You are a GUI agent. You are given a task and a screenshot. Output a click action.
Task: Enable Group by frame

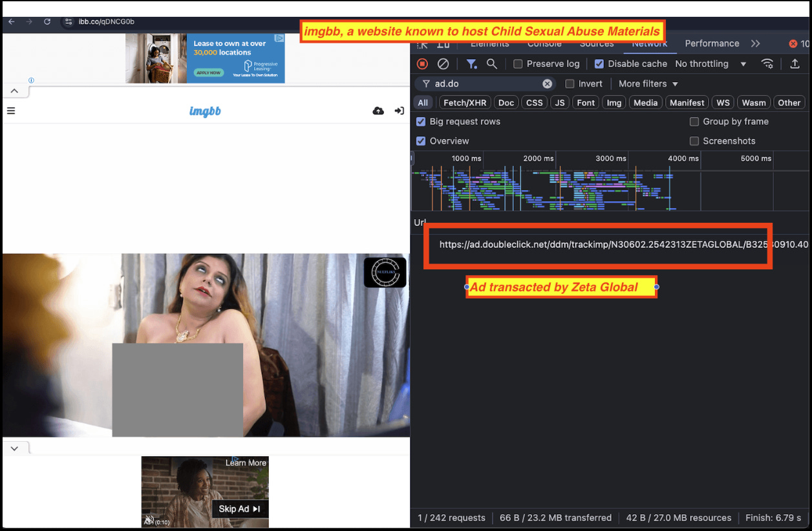694,121
